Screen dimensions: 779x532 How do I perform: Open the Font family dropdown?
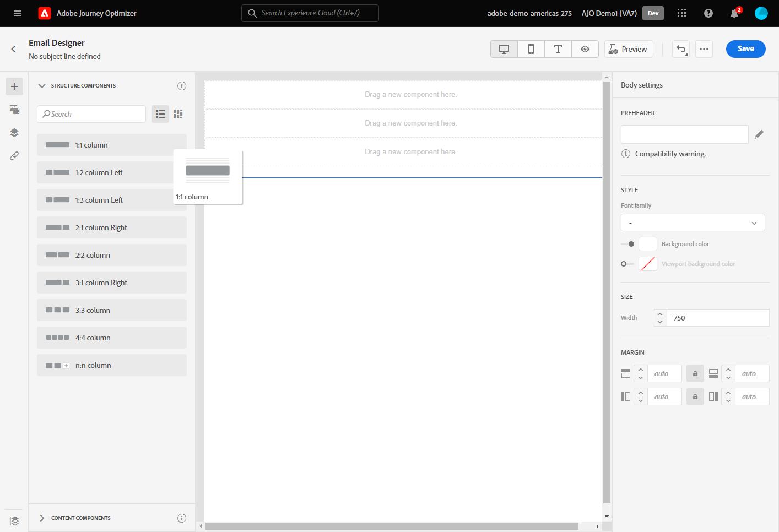pyautogui.click(x=693, y=222)
